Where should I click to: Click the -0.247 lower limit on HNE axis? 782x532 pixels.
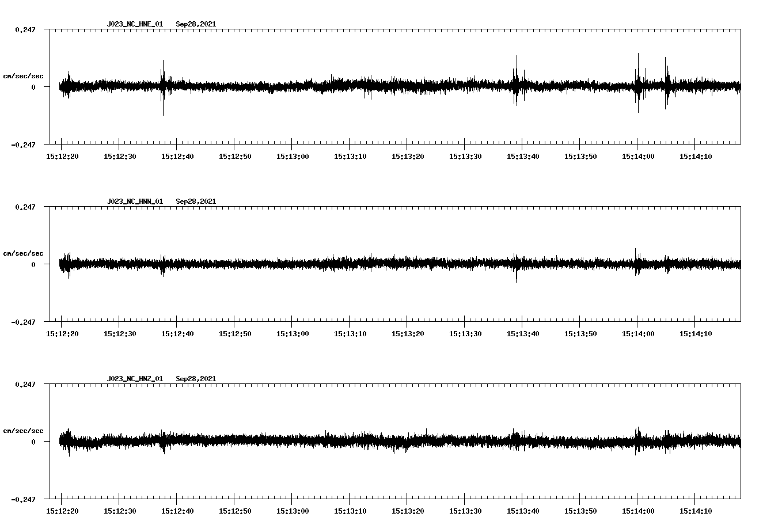[23, 145]
